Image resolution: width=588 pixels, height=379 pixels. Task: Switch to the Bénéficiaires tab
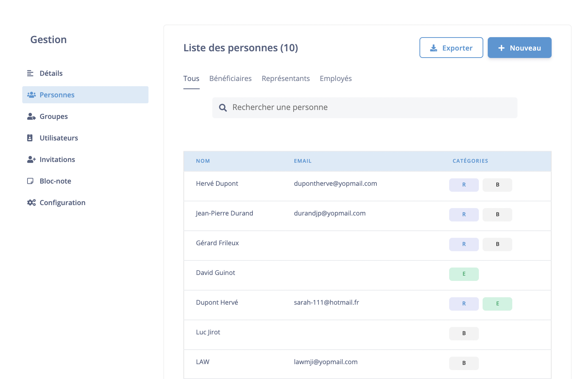pos(230,79)
